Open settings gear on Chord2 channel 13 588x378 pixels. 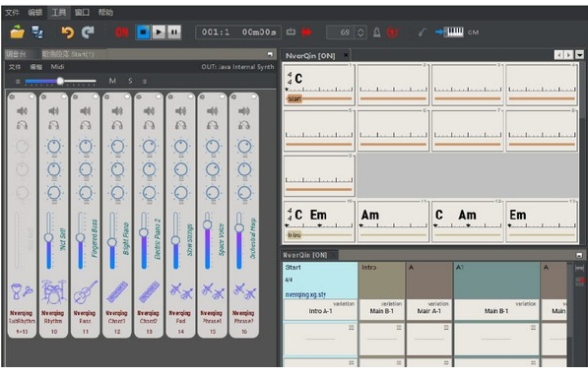point(139,97)
